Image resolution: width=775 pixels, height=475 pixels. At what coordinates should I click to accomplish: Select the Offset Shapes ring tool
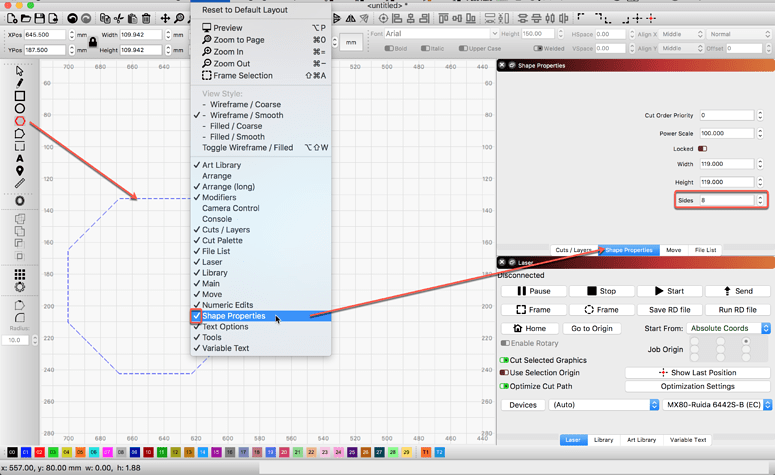[19, 201]
